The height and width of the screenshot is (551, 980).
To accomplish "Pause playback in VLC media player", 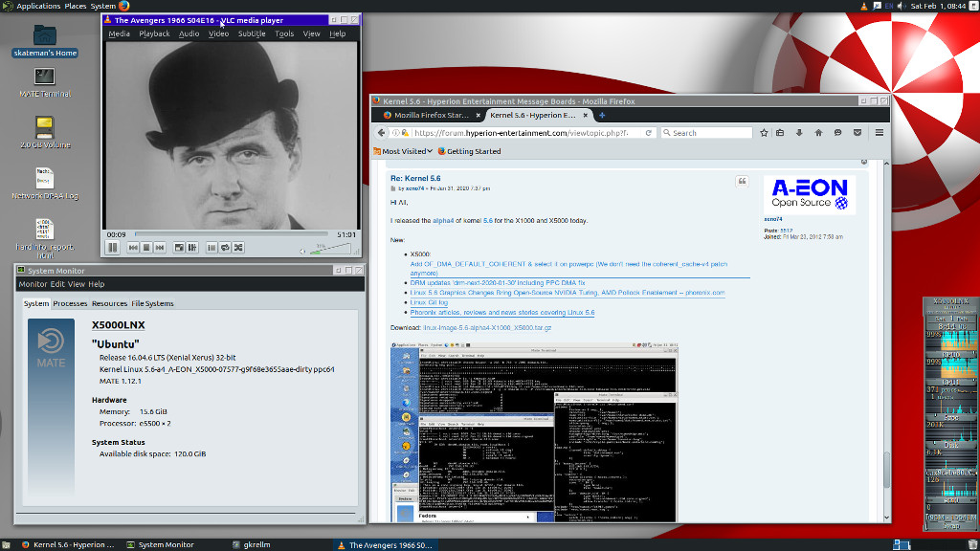I will [x=113, y=248].
